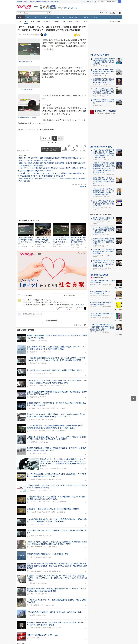Switch to the エキスパート tab
Screen dimensions: 138x644
click(48, 17)
